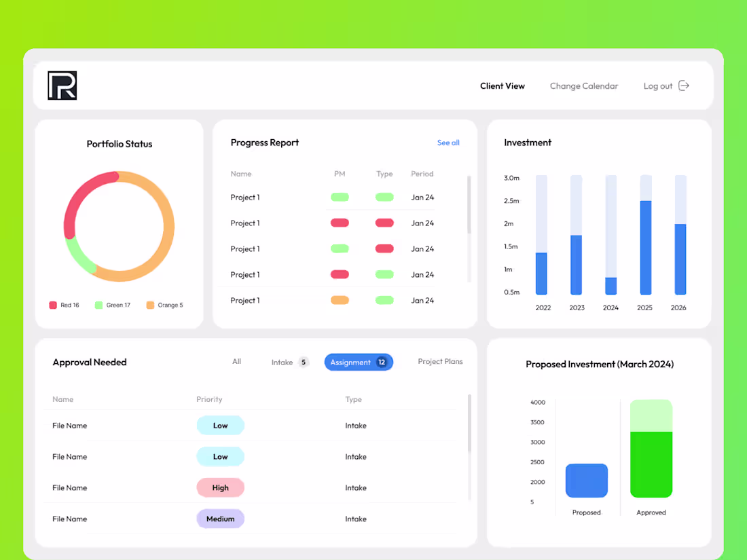Select the All filter in Approval Needed
The image size is (747, 560).
coord(236,361)
